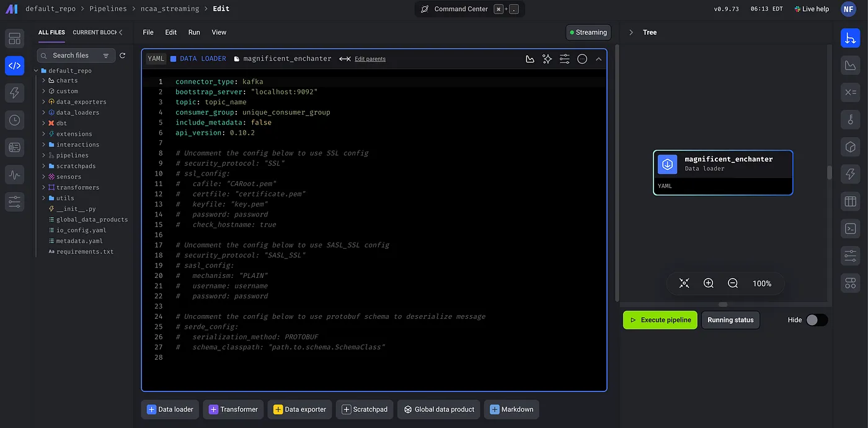The height and width of the screenshot is (428, 868).
Task: Open the Running status button
Action: point(730,320)
